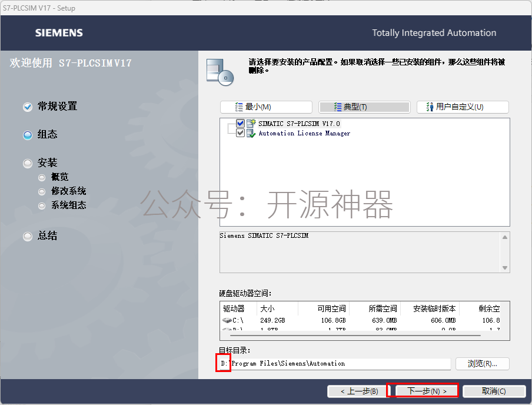The height and width of the screenshot is (405, 532).
Task: Select the 常规设置 step indicator
Action: coord(28,107)
